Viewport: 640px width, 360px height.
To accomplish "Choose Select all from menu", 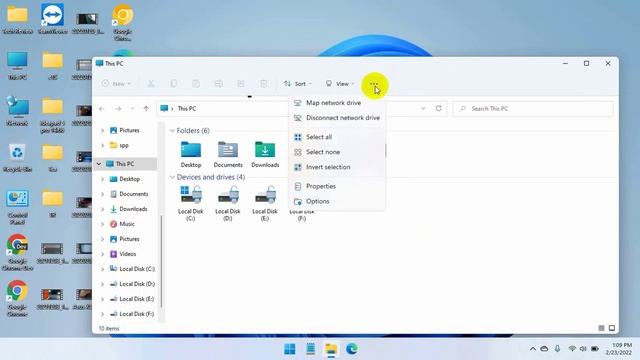I will coord(337,137).
